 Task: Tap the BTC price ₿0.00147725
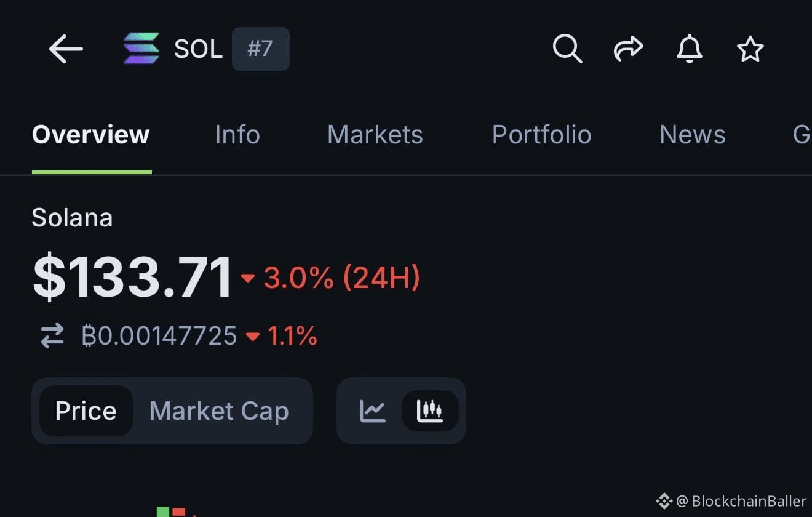click(159, 336)
